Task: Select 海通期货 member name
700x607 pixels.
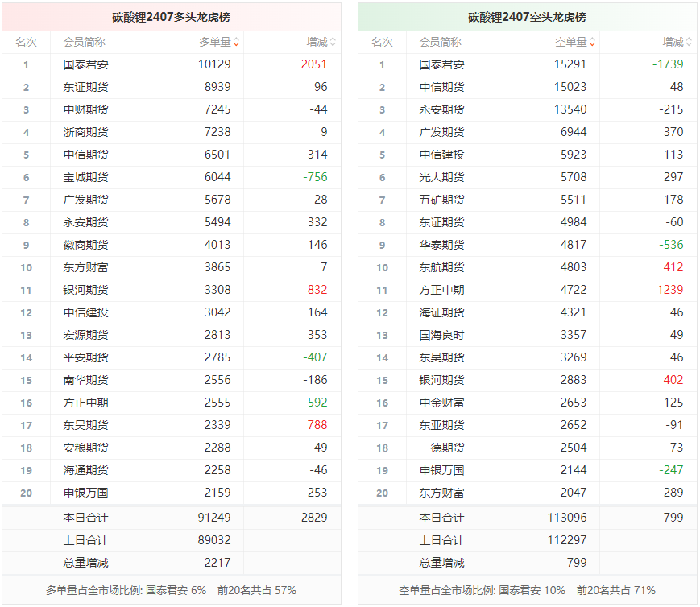Action: pyautogui.click(x=85, y=470)
